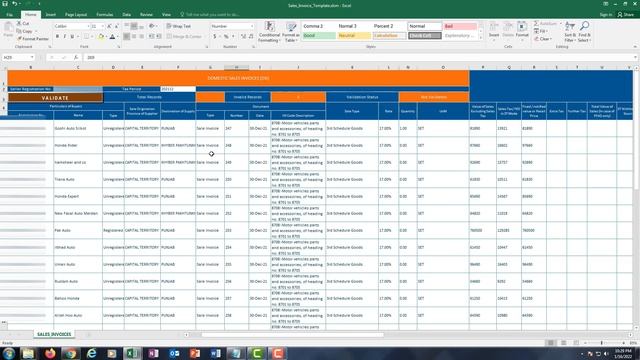
Task: Click the Share button
Action: click(x=626, y=15)
